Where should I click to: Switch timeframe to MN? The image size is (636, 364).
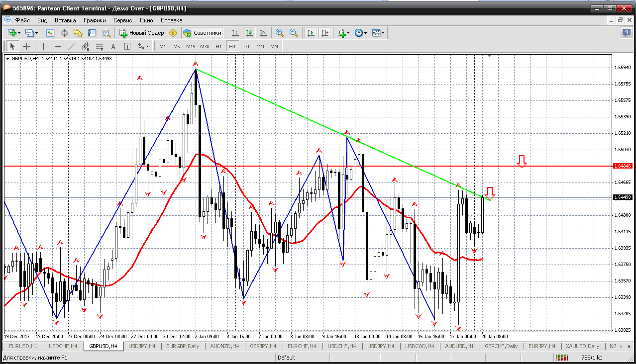[x=274, y=46]
